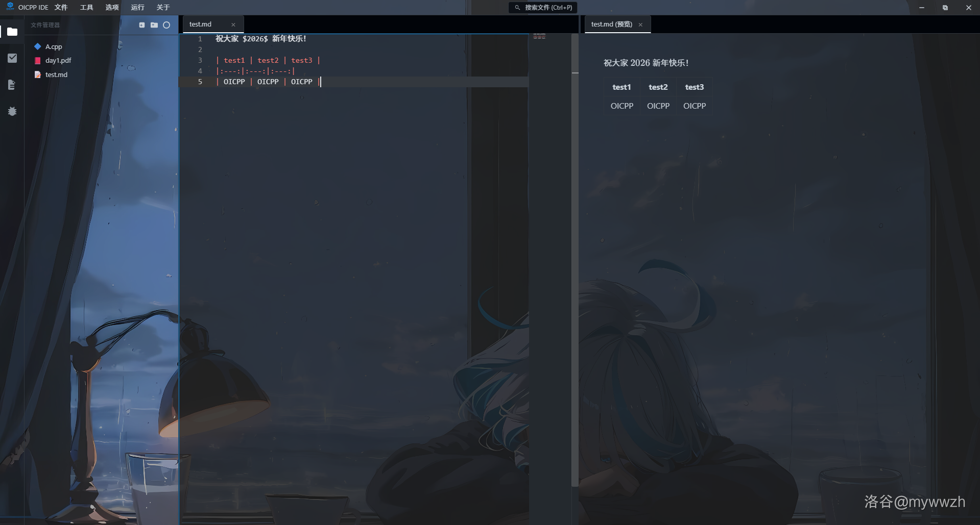The height and width of the screenshot is (525, 980).
Task: Open the 选项 menu
Action: (112, 8)
